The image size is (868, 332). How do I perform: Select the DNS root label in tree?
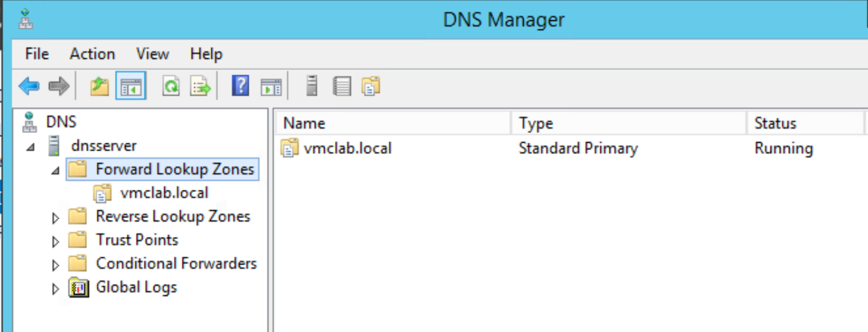click(x=61, y=122)
